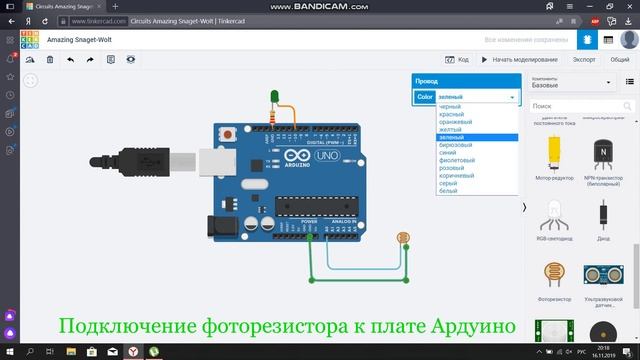
Task: Open the user profile avatar
Action: pyautogui.click(x=629, y=40)
